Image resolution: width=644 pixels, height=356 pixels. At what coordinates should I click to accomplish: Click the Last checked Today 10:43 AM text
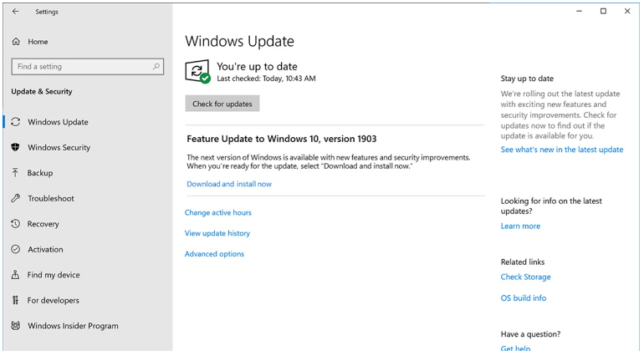point(266,79)
